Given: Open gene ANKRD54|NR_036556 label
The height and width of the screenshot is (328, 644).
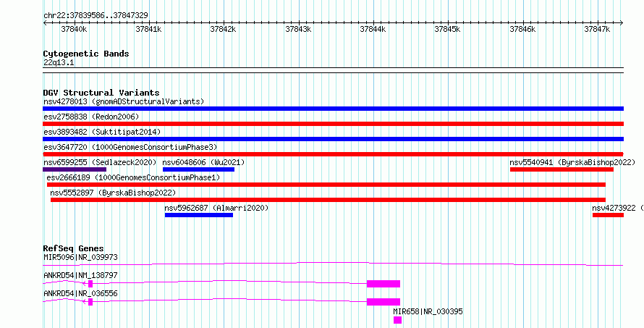Looking at the screenshot, I should (x=80, y=293).
